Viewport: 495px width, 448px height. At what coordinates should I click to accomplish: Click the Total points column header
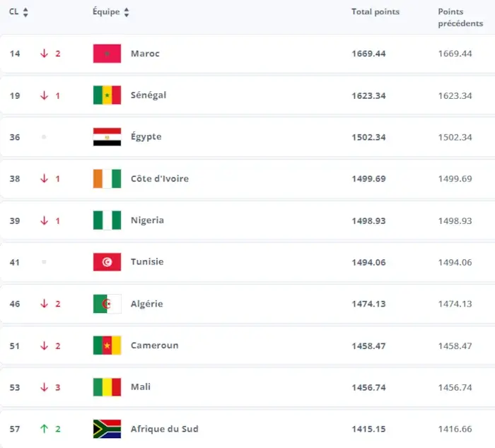pos(375,12)
